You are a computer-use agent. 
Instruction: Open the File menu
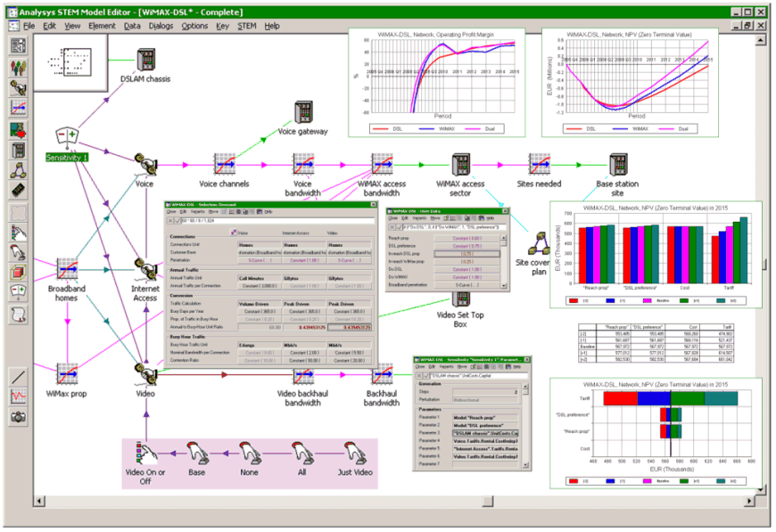point(29,26)
